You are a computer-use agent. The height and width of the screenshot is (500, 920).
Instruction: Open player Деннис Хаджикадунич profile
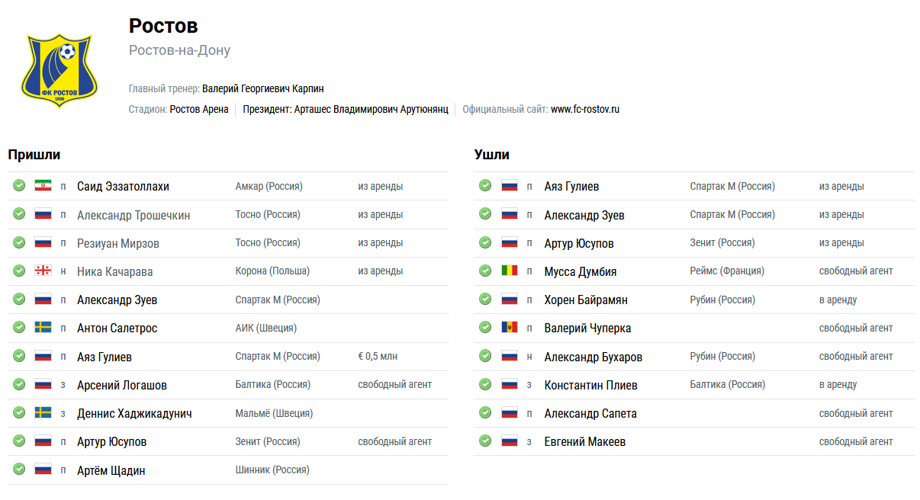coord(134,413)
